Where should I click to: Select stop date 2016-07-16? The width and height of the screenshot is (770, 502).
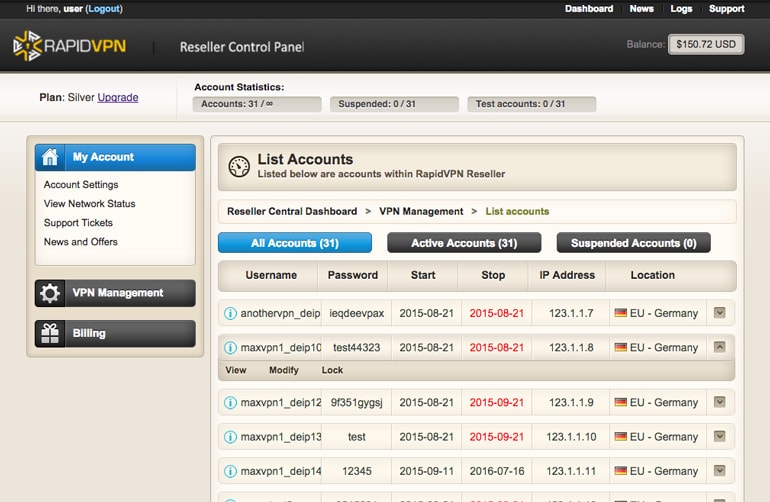(x=497, y=472)
